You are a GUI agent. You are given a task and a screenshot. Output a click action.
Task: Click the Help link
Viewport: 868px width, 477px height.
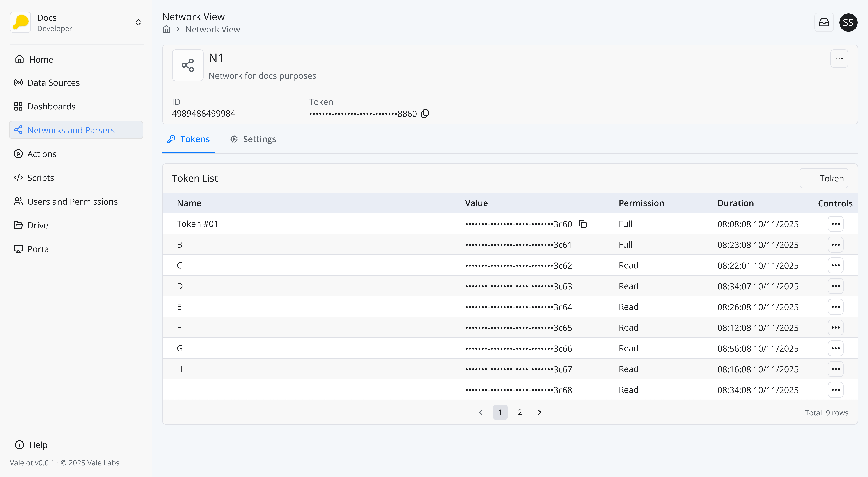point(38,445)
